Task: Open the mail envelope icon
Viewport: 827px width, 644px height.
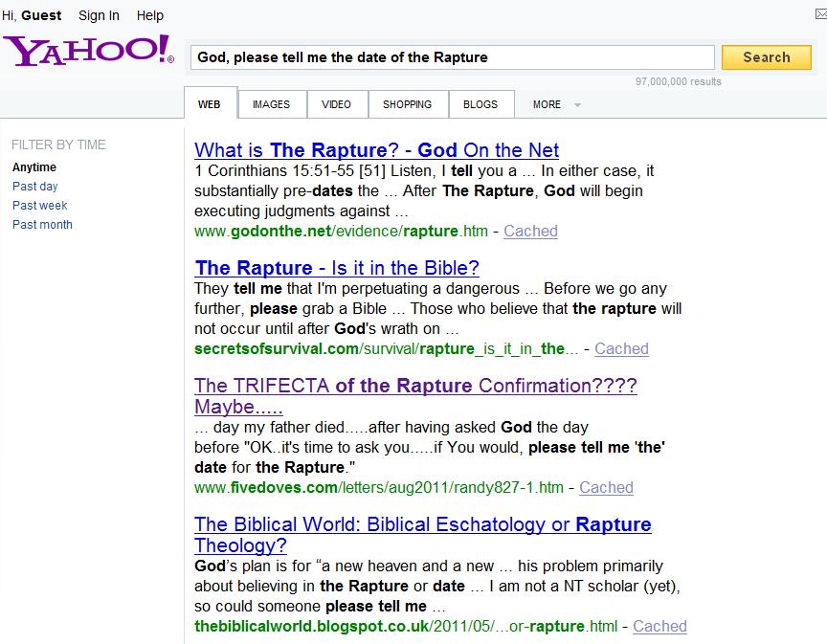Action: (820, 14)
